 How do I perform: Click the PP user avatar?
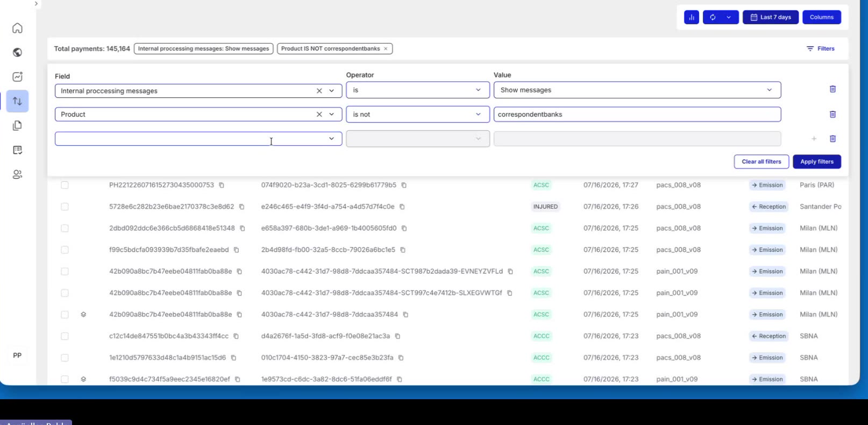[17, 355]
